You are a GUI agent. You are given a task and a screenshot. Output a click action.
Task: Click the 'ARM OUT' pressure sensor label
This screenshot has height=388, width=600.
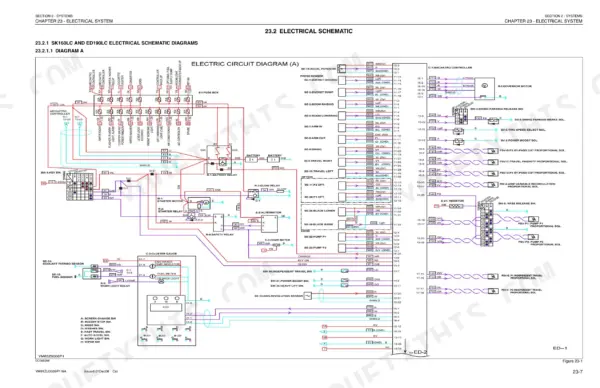tap(315, 138)
